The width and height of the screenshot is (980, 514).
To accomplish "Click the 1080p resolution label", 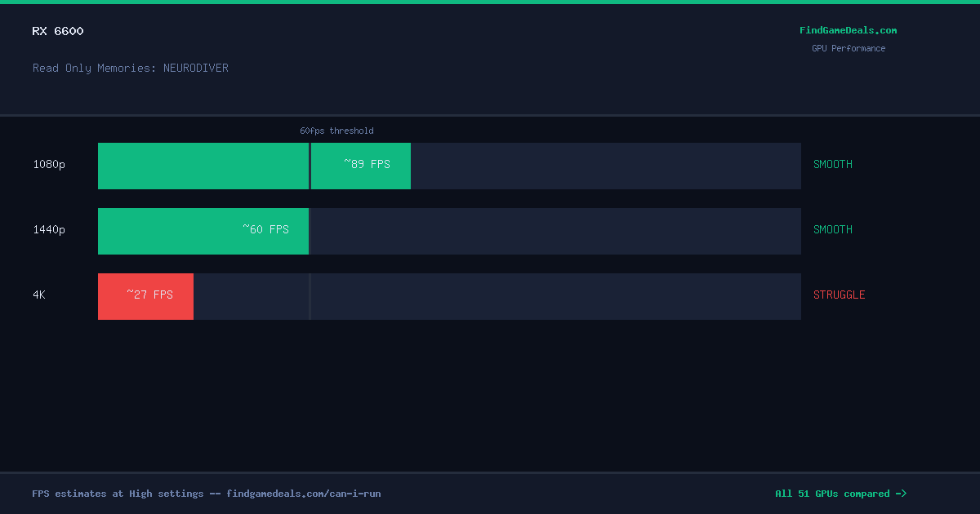I will point(49,164).
